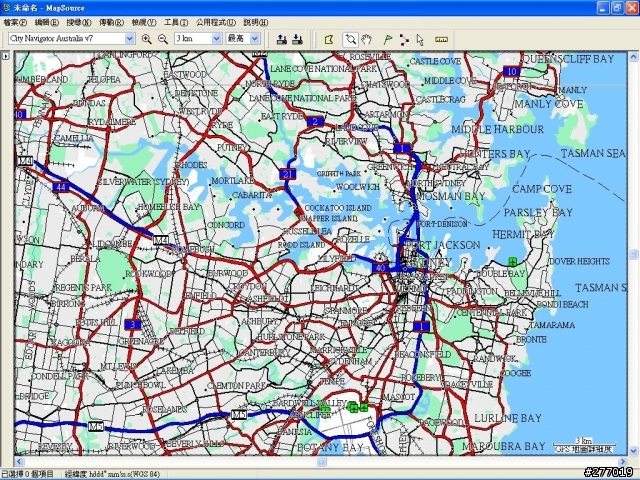Open the 說明(H) menu
This screenshot has width=640, height=480.
256,22
